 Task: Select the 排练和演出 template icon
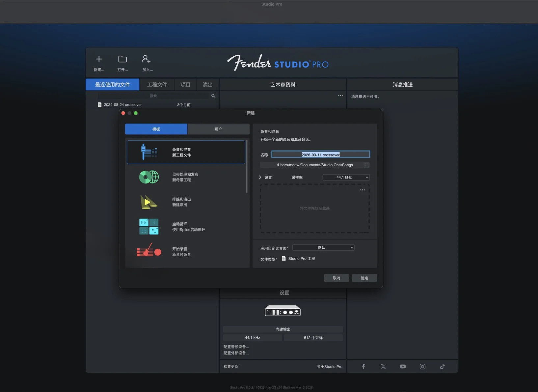coord(149,202)
